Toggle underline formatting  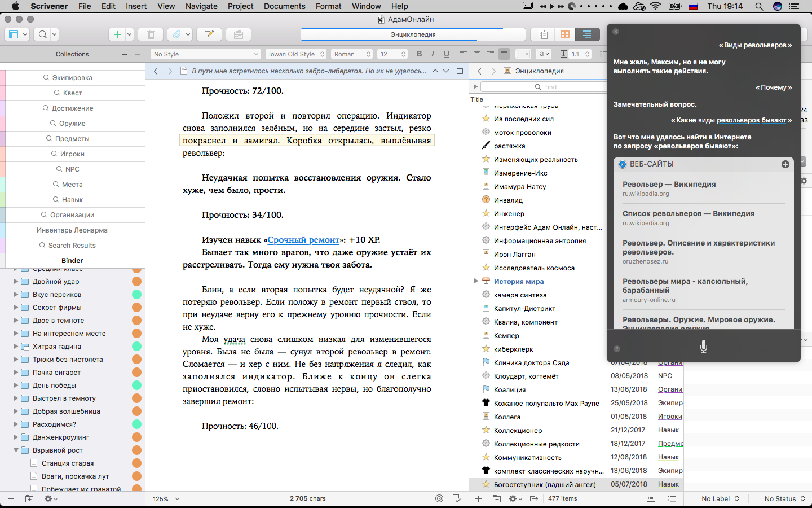tap(447, 54)
